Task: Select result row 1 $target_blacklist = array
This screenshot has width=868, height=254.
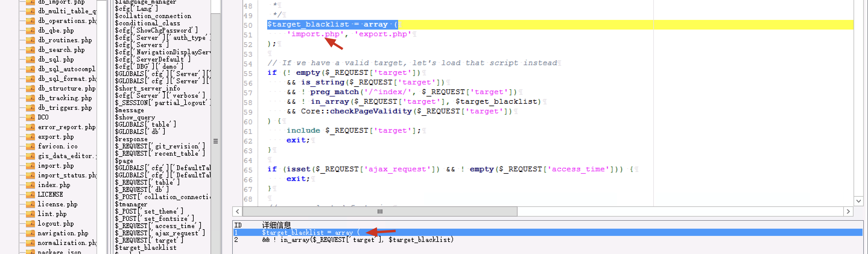Action: coord(548,233)
